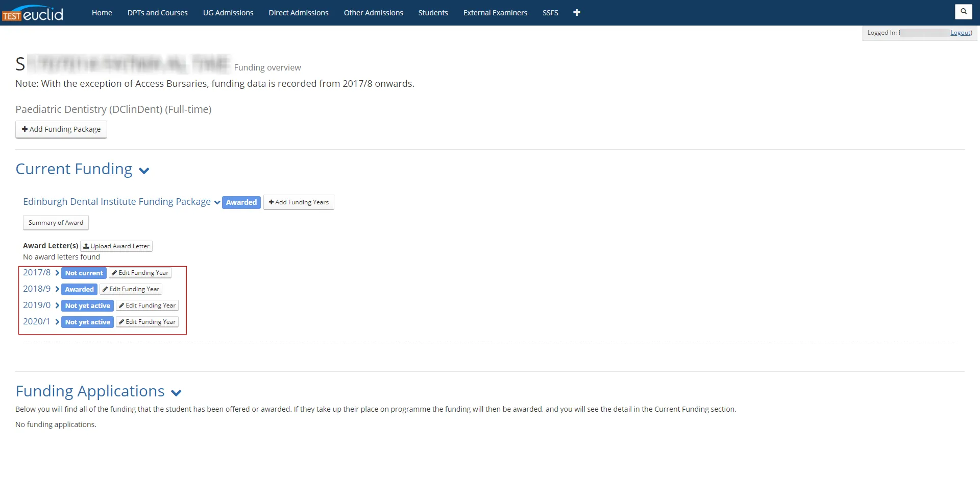
Task: Collapse Edinburgh Dental Institute Funding Package
Action: pos(217,203)
